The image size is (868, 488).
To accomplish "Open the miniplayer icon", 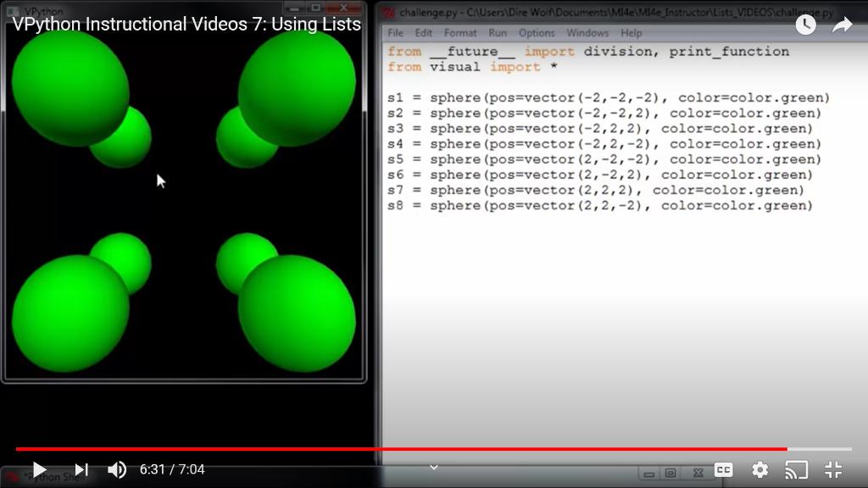I will pyautogui.click(x=670, y=470).
